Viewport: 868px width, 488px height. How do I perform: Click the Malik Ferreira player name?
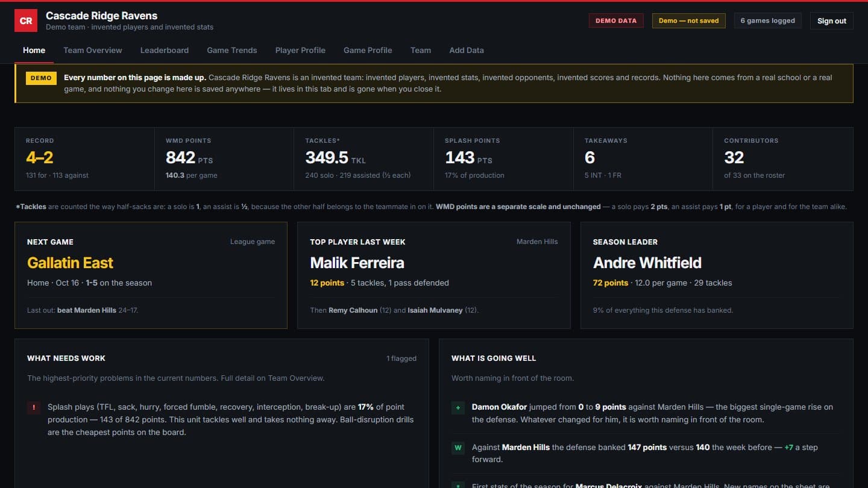357,263
